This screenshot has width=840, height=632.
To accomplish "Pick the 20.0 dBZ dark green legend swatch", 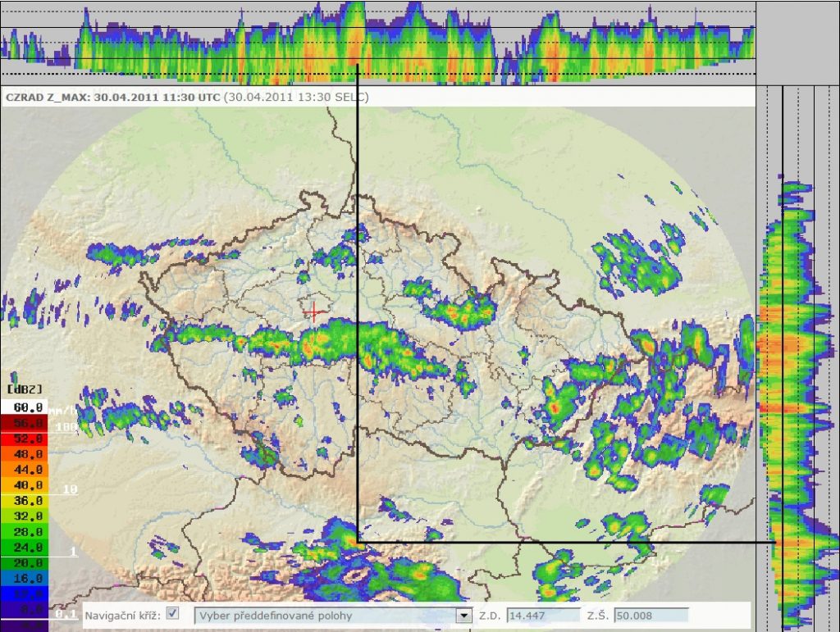I will [24, 562].
